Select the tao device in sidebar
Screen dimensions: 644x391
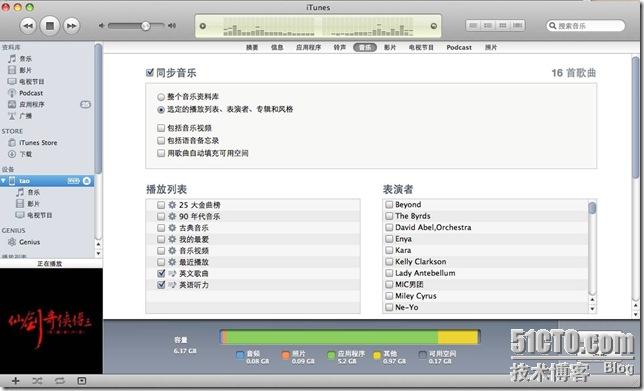47,181
